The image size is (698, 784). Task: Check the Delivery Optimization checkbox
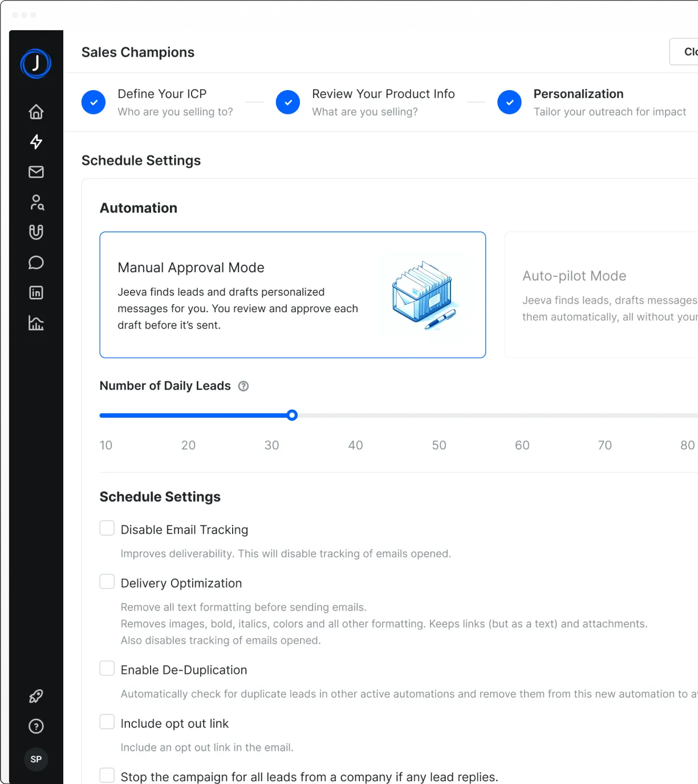(x=107, y=581)
